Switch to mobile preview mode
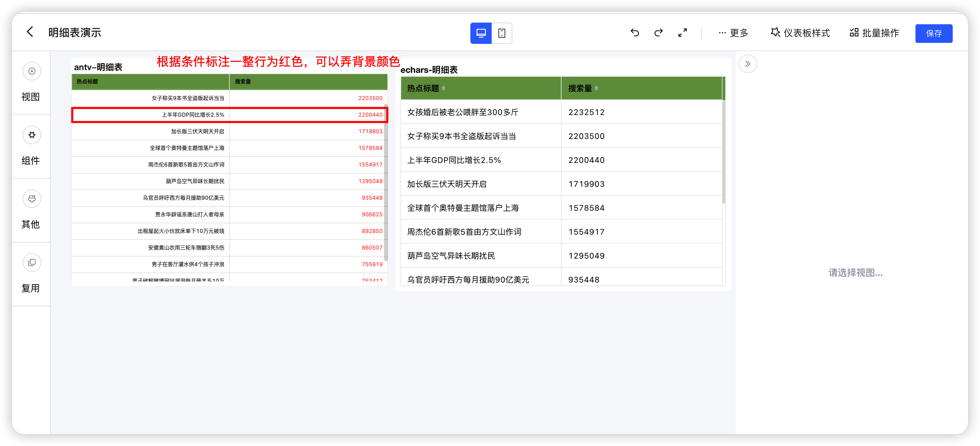The width and height of the screenshot is (980, 446). 502,33
